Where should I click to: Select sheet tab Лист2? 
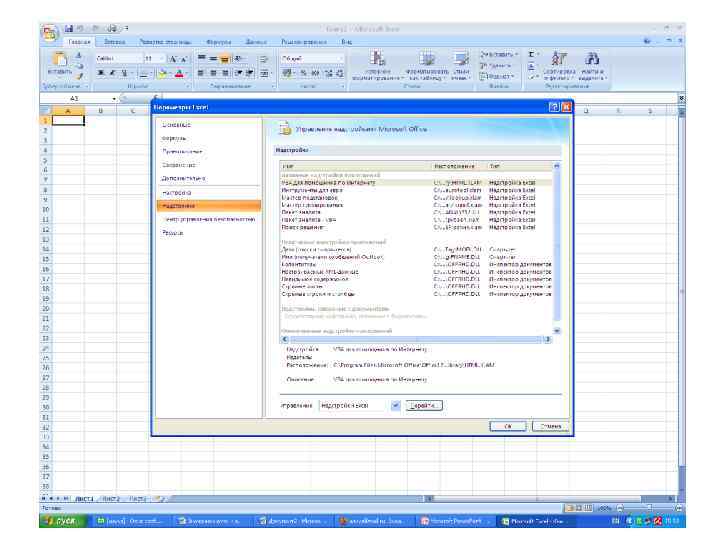(111, 499)
